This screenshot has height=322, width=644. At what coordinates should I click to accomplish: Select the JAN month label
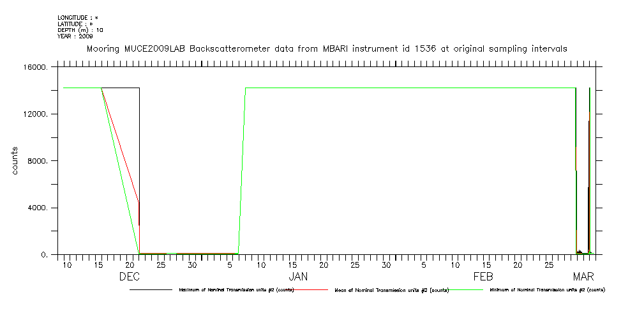pos(298,277)
